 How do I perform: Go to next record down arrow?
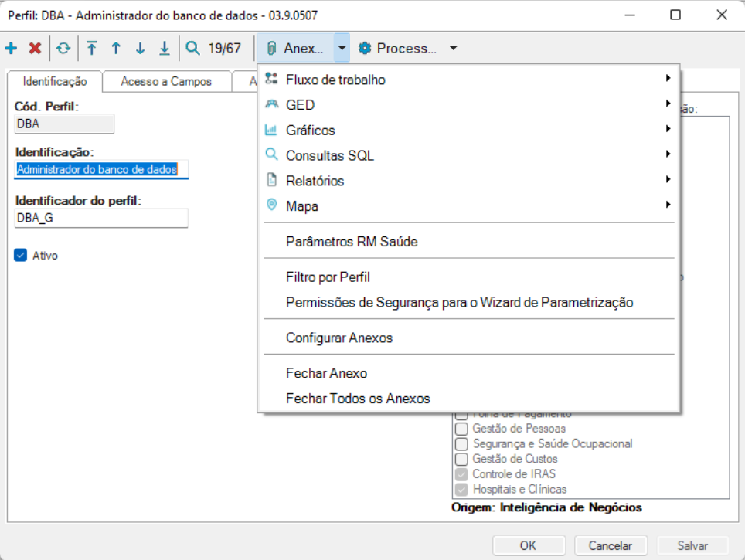[140, 48]
